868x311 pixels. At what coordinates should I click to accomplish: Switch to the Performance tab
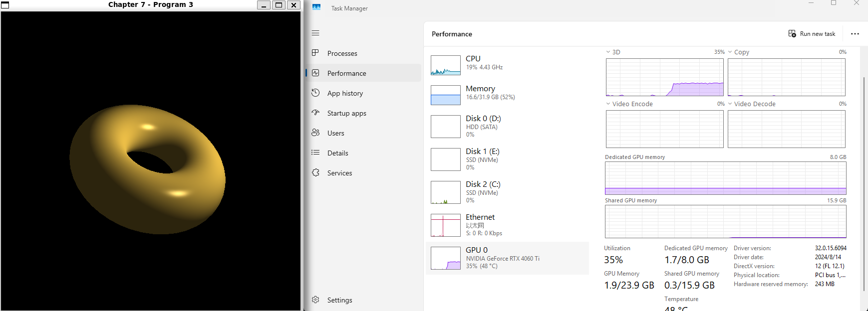click(x=346, y=73)
